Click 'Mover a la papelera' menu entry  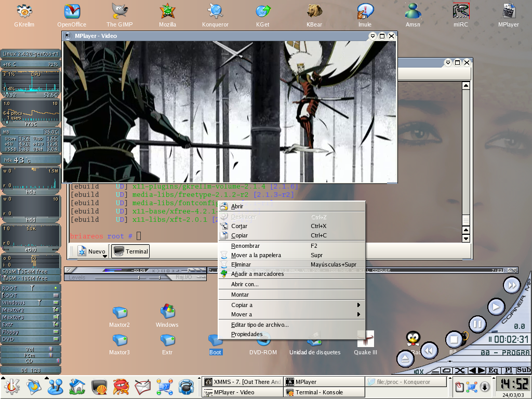point(292,255)
